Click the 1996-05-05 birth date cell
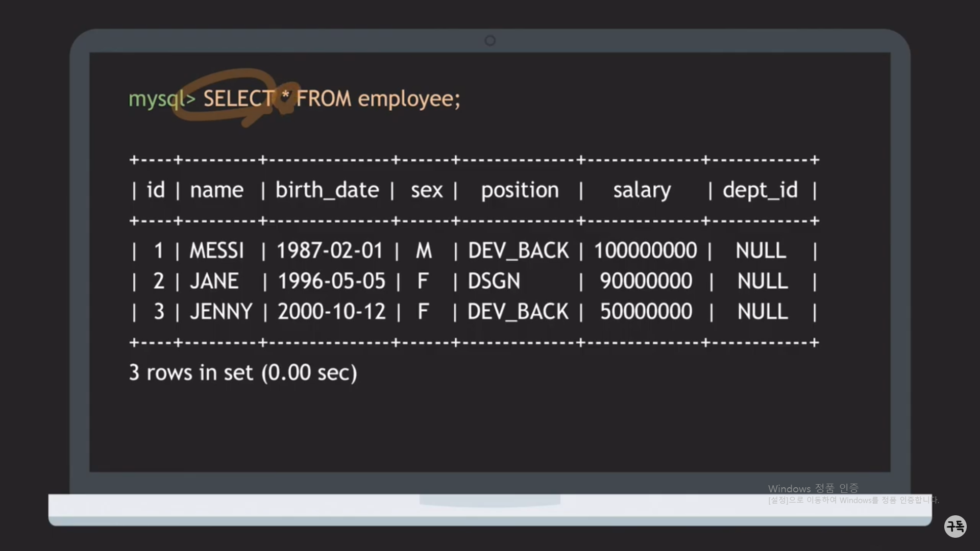This screenshot has height=551, width=980. click(331, 281)
